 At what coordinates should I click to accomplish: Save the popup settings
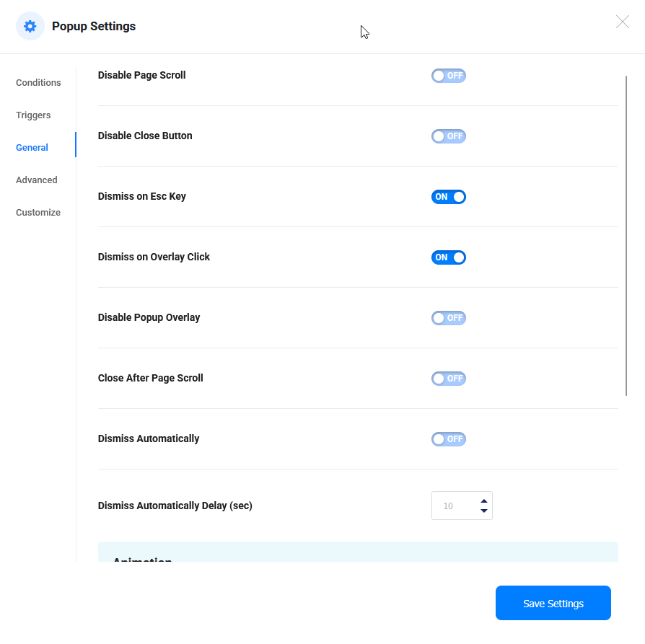[x=553, y=602]
